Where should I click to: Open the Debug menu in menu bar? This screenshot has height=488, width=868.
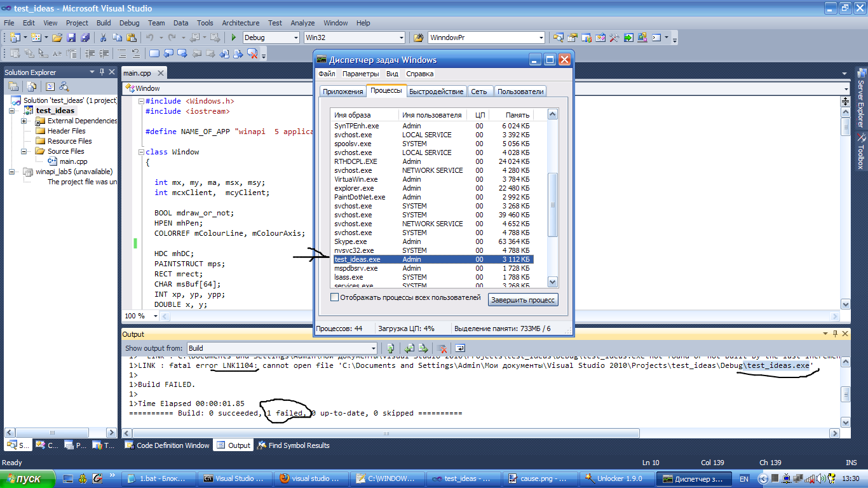click(129, 23)
